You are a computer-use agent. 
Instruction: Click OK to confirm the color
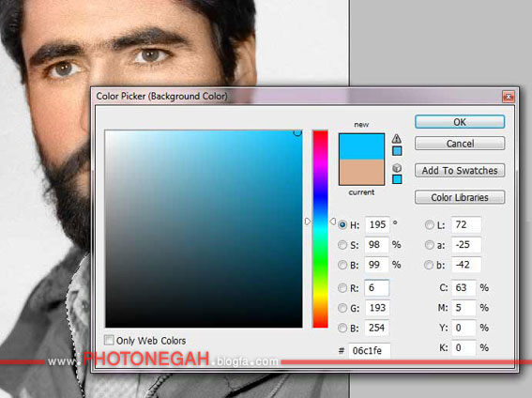460,122
